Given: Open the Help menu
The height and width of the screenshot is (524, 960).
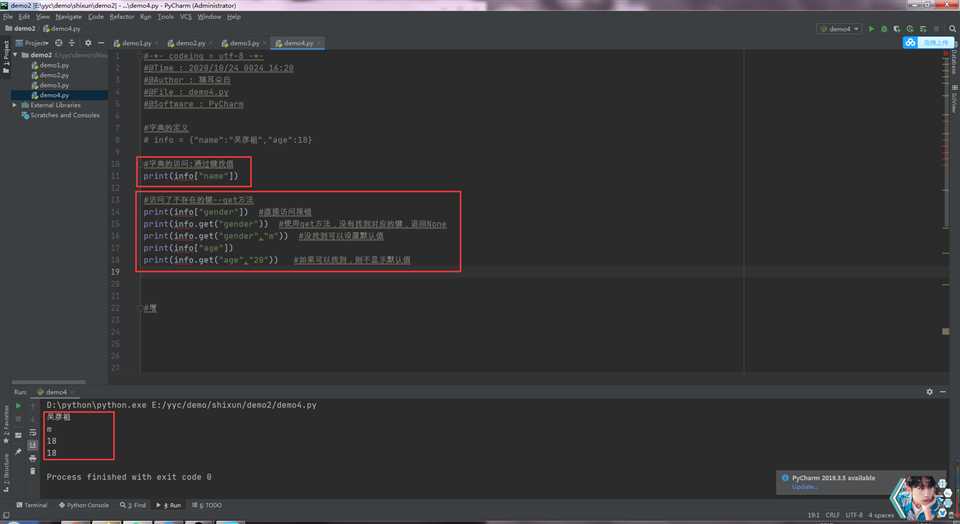Looking at the screenshot, I should pyautogui.click(x=234, y=17).
